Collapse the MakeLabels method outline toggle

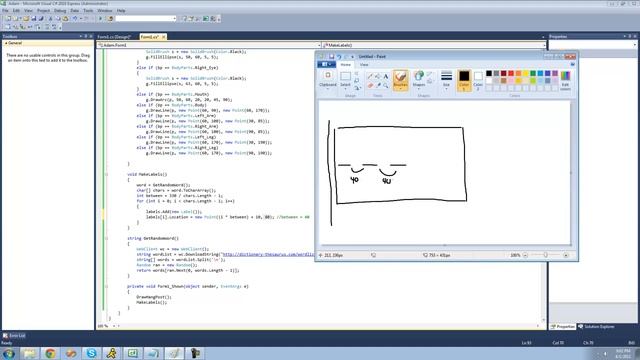pyautogui.click(x=107, y=174)
